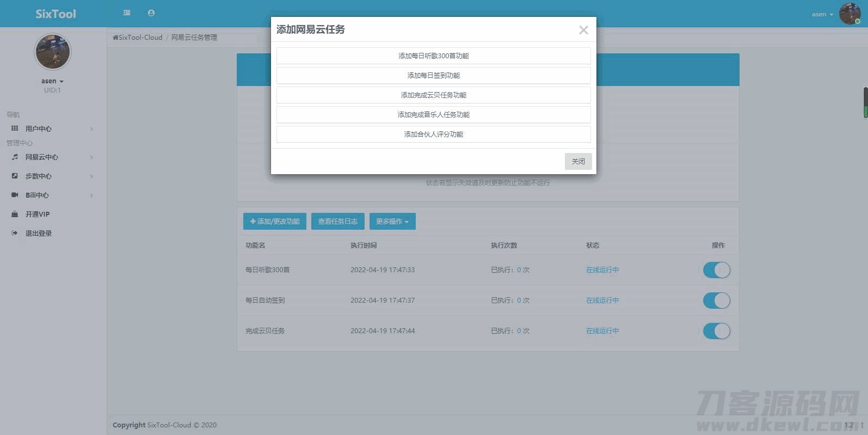Click the sidebar collapse menu icon
Viewport: 868px width, 435px height.
[x=127, y=13]
